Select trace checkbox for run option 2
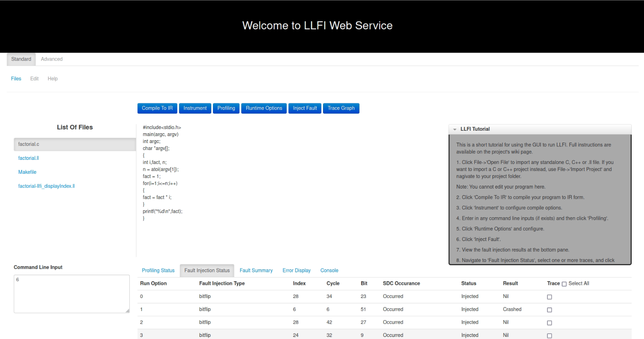Screen dimensions: 644x339 [x=549, y=323]
